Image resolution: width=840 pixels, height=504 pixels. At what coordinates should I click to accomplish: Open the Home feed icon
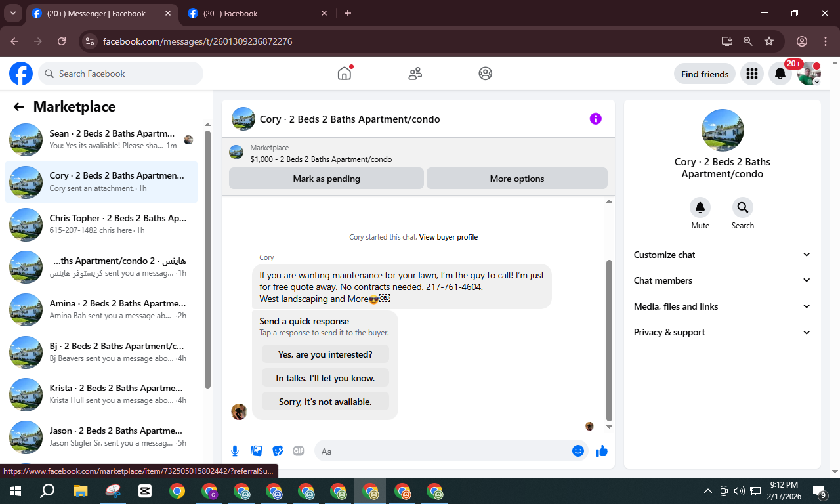(345, 73)
